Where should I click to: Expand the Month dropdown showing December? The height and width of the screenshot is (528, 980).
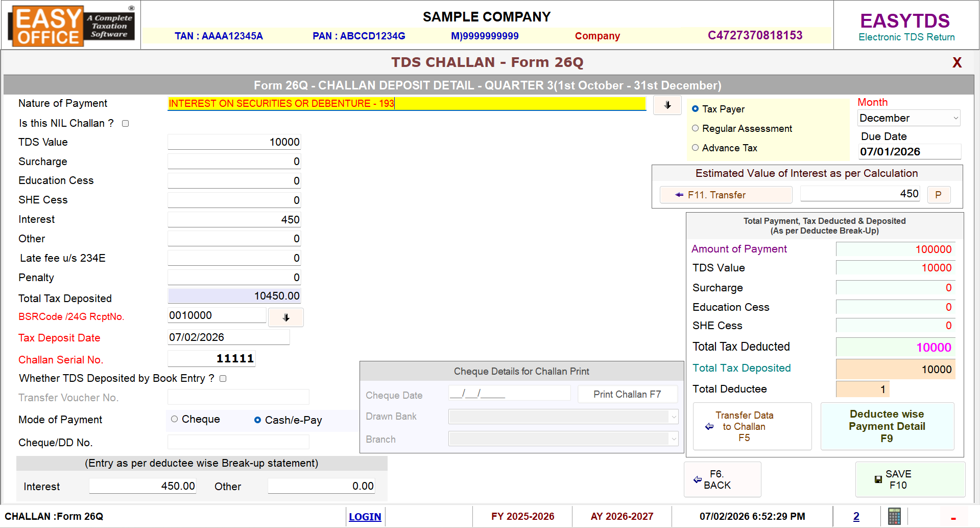(x=909, y=118)
